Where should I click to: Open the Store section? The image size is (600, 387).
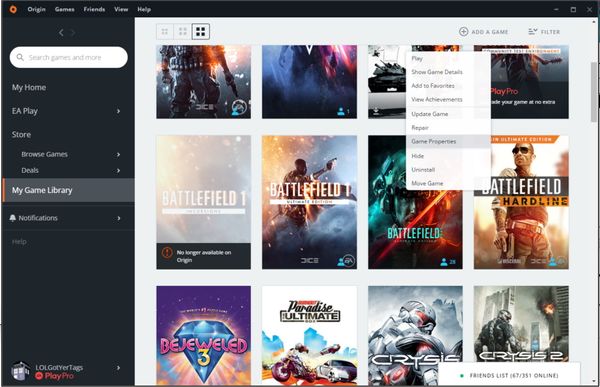coord(21,134)
